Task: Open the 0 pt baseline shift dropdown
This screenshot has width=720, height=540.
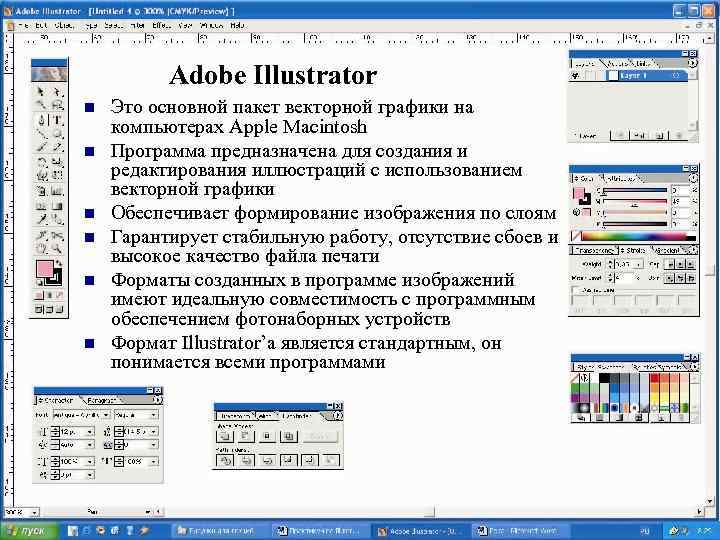Action: [x=90, y=475]
